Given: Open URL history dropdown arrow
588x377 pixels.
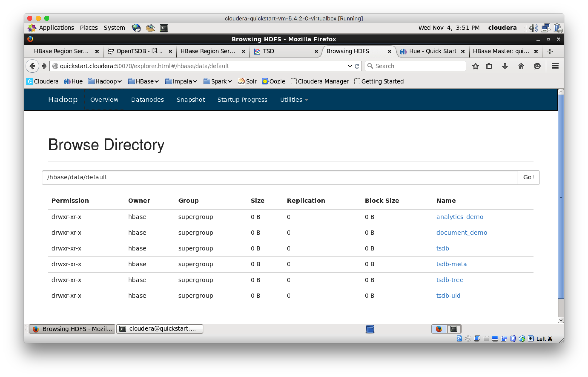Looking at the screenshot, I should (x=350, y=66).
